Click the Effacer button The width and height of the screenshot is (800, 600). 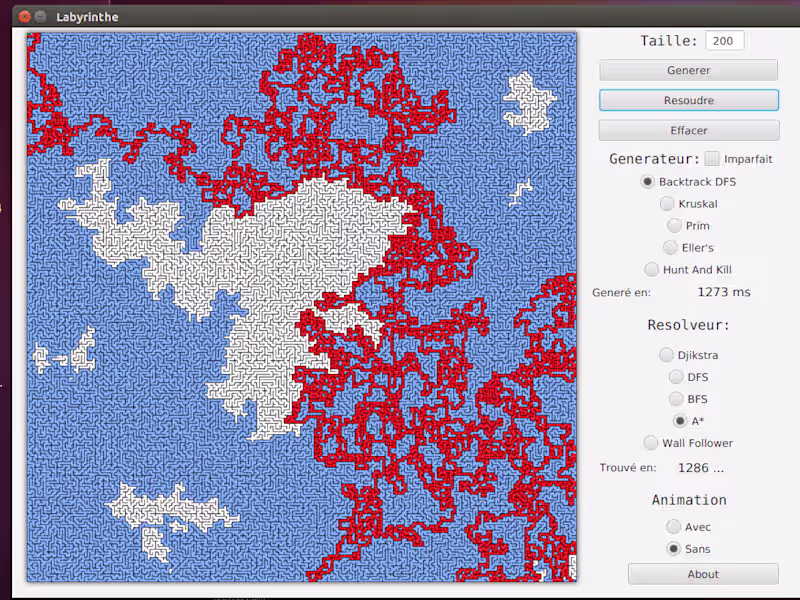688,130
